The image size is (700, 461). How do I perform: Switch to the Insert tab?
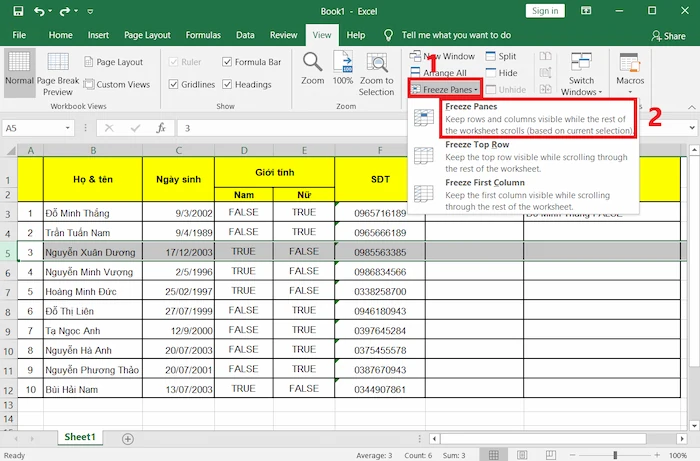pyautogui.click(x=98, y=35)
